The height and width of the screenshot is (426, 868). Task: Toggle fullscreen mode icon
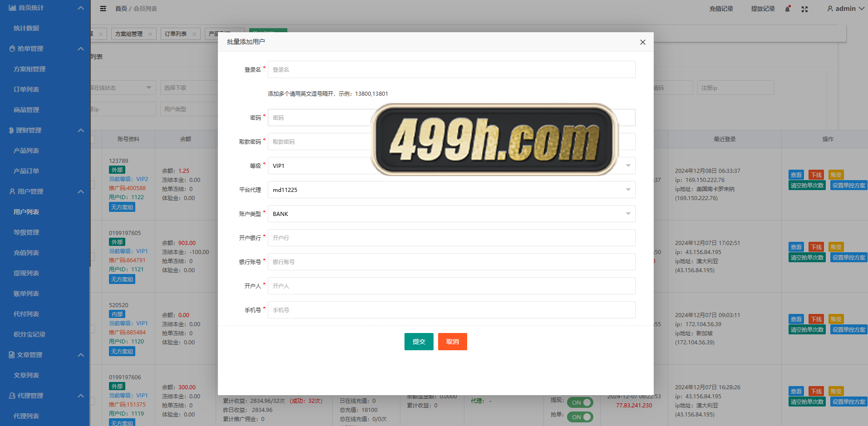point(804,9)
